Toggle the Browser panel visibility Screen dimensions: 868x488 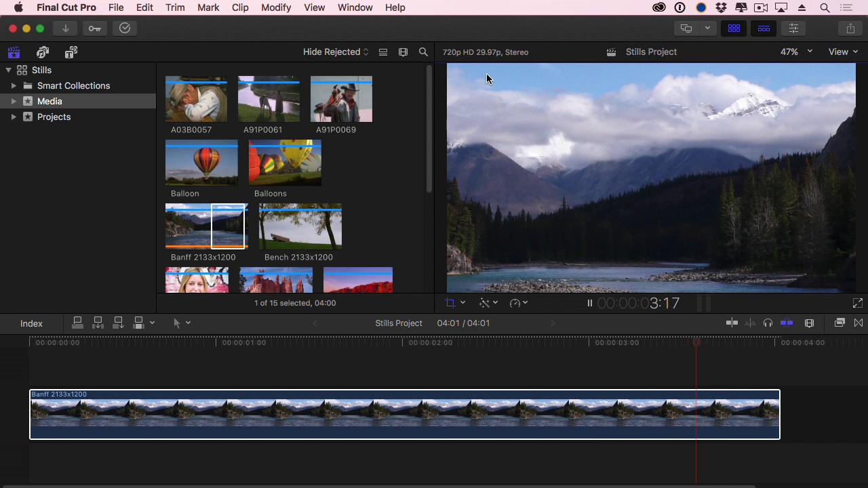pos(734,28)
